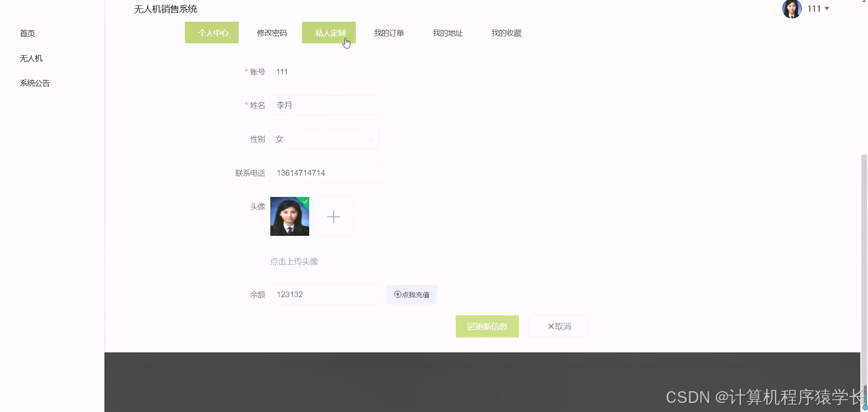Click the X icon on the 取消 button
The height and width of the screenshot is (412, 868).
551,326
